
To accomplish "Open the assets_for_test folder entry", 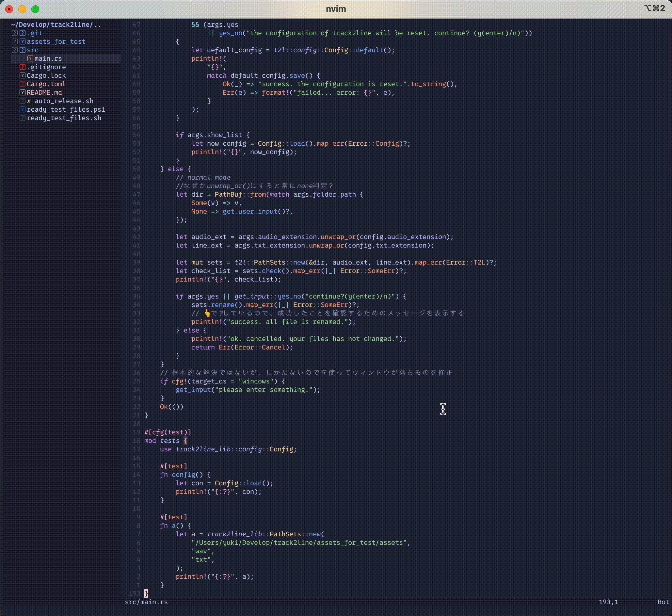I will [x=56, y=42].
